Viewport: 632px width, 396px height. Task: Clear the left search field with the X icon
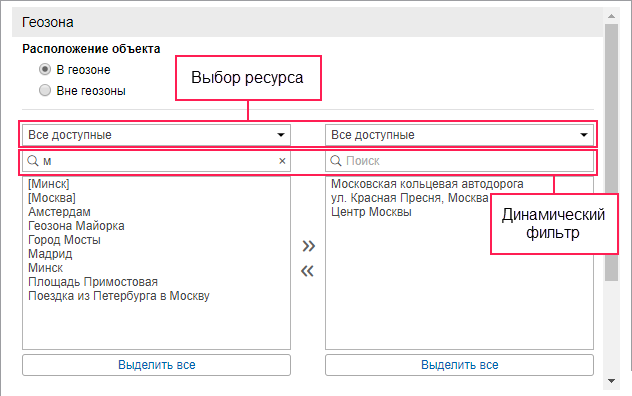[x=282, y=161]
